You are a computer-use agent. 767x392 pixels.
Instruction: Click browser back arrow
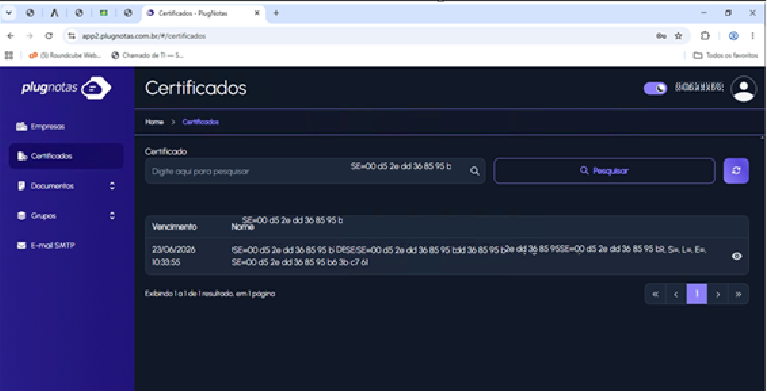click(10, 36)
